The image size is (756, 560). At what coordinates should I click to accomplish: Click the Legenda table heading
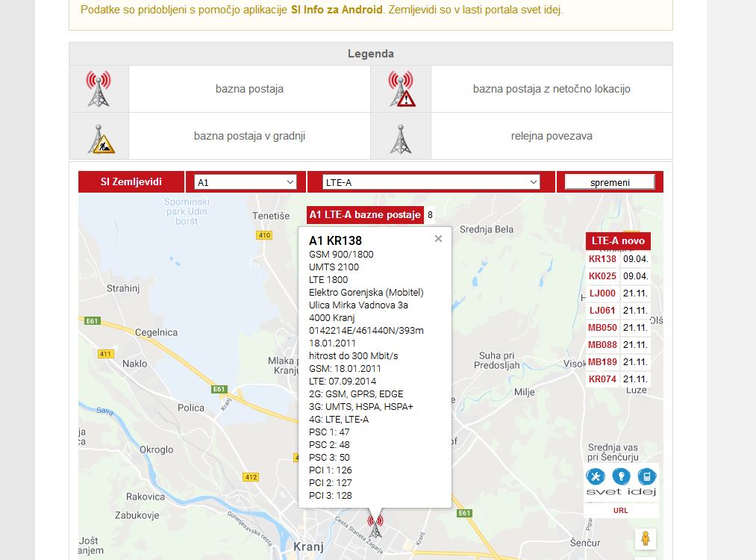tap(371, 54)
